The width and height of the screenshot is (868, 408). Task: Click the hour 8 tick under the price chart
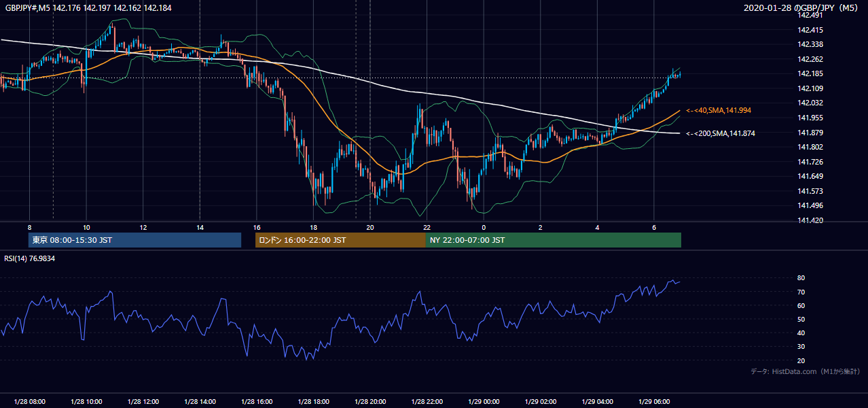(29, 227)
